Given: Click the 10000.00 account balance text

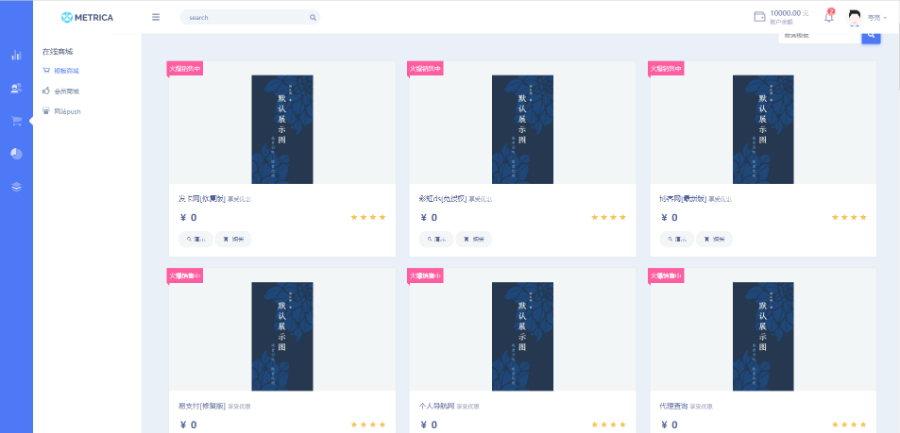Looking at the screenshot, I should coord(785,13).
